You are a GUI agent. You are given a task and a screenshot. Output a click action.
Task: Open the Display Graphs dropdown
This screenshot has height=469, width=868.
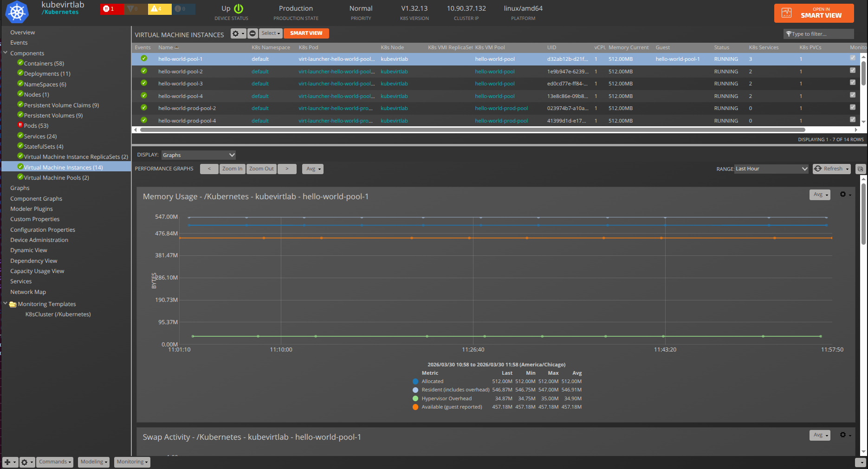(199, 155)
